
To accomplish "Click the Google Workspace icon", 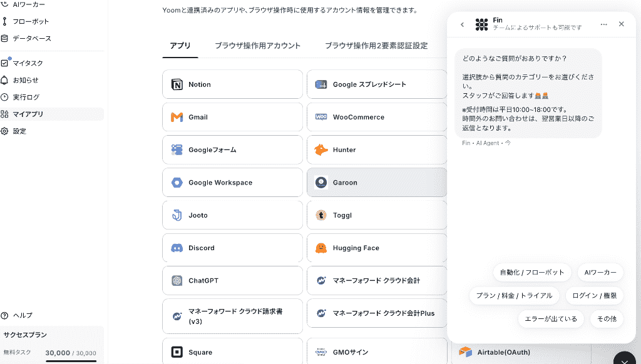I will [x=177, y=183].
